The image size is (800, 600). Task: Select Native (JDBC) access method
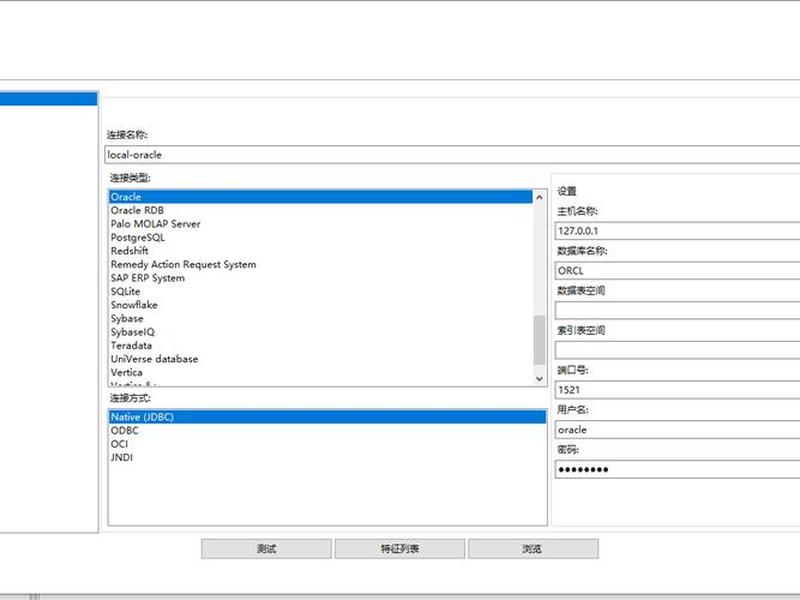tap(328, 417)
